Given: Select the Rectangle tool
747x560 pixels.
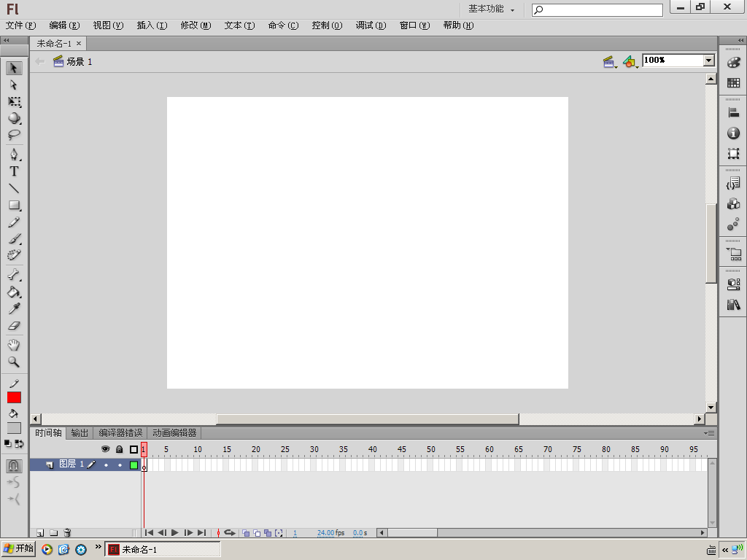Looking at the screenshot, I should click(15, 205).
